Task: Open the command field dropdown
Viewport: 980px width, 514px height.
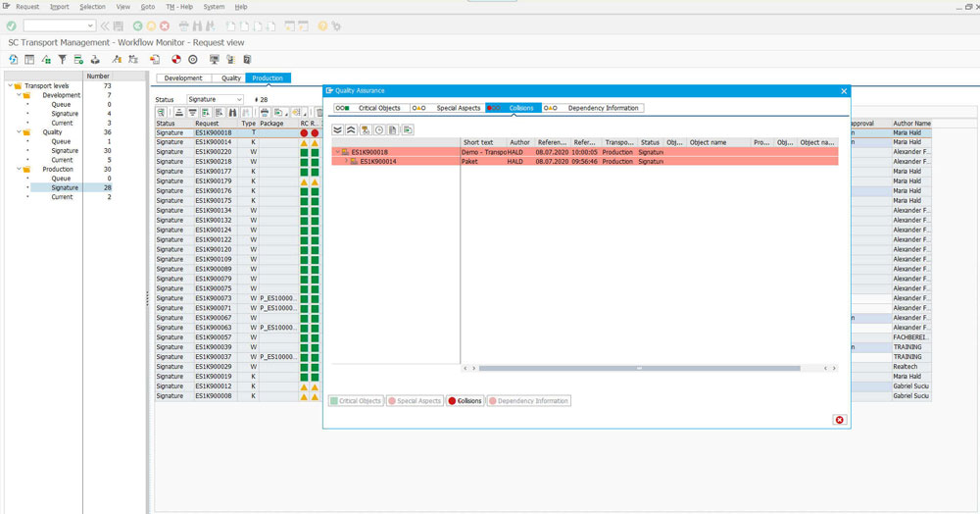Action: pyautogui.click(x=90, y=26)
